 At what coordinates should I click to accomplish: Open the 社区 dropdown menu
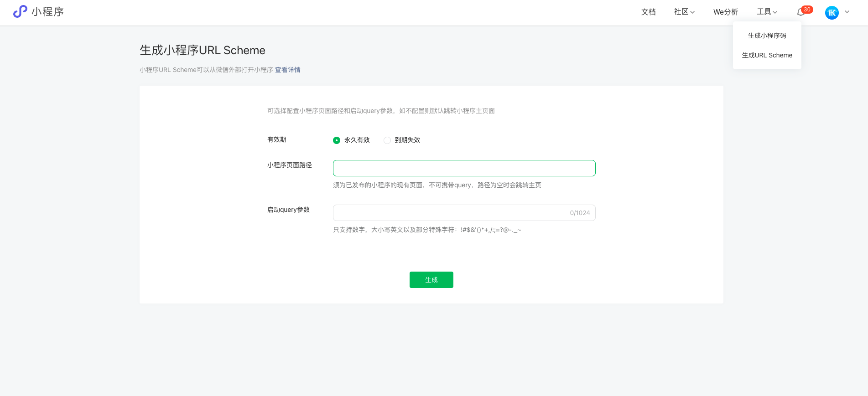coord(684,12)
